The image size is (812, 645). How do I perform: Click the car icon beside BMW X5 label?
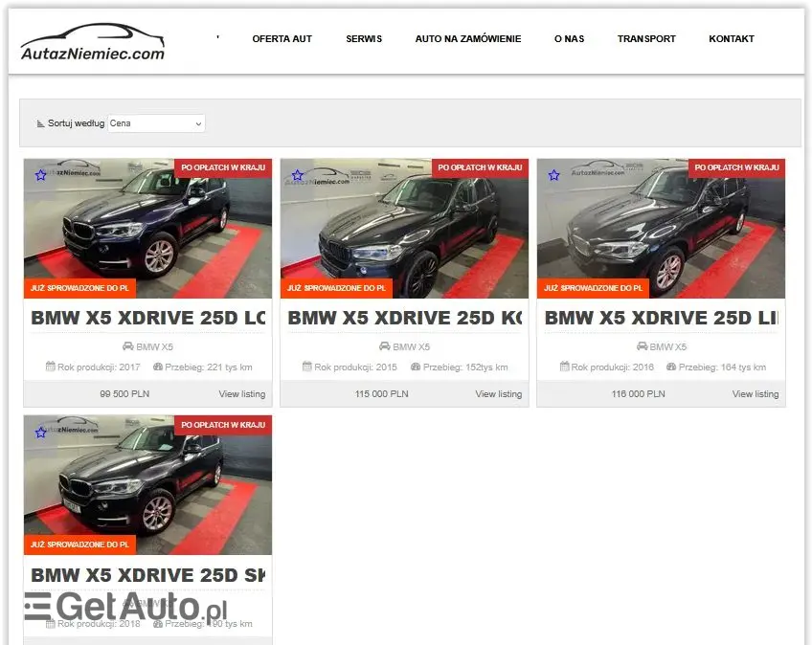click(126, 346)
